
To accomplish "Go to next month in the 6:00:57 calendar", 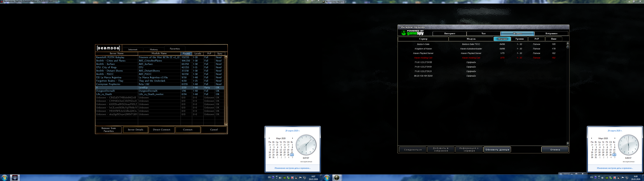I will (x=615, y=138).
